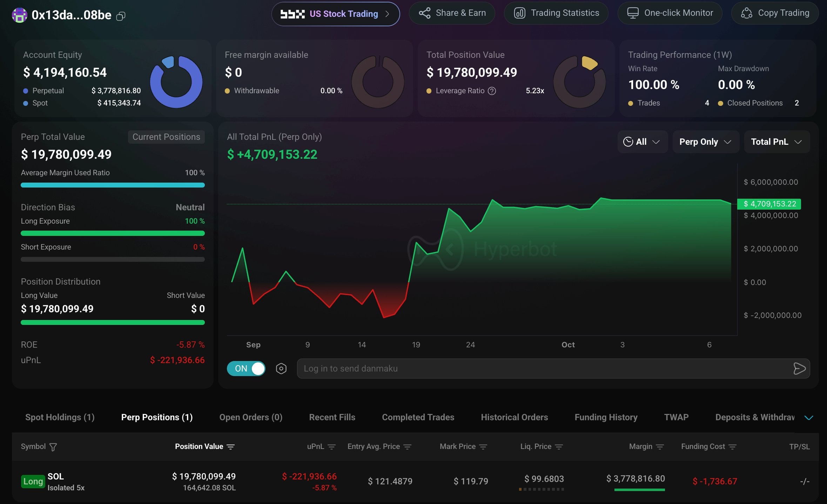Screen dimensions: 827x504
Task: Open Share & Earn
Action: [x=452, y=13]
